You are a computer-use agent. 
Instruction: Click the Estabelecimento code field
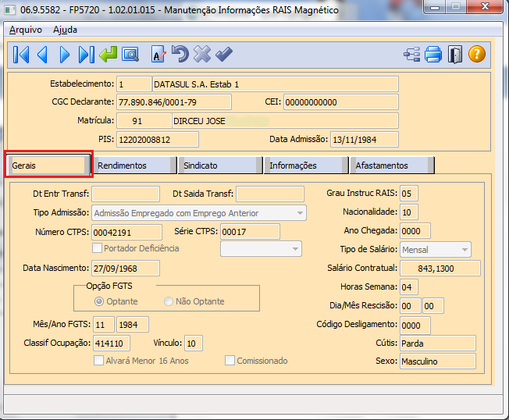(134, 84)
